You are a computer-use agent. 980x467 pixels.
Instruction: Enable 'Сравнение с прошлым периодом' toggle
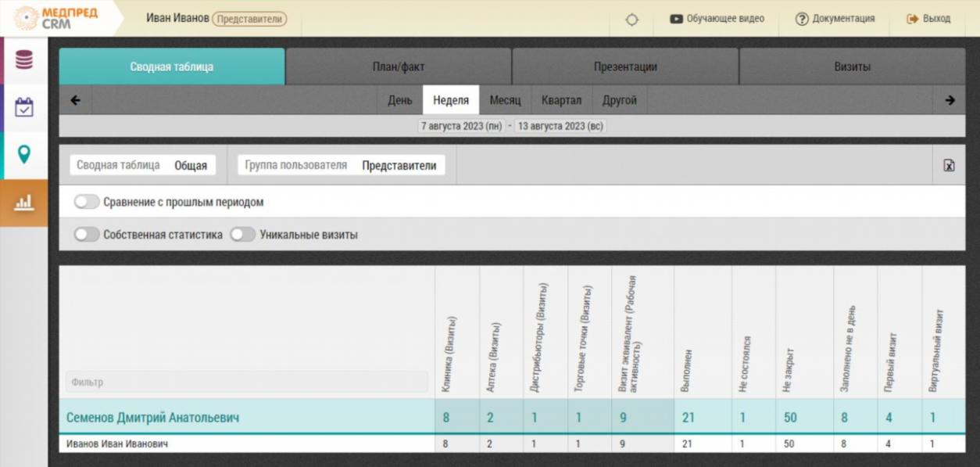[86, 201]
